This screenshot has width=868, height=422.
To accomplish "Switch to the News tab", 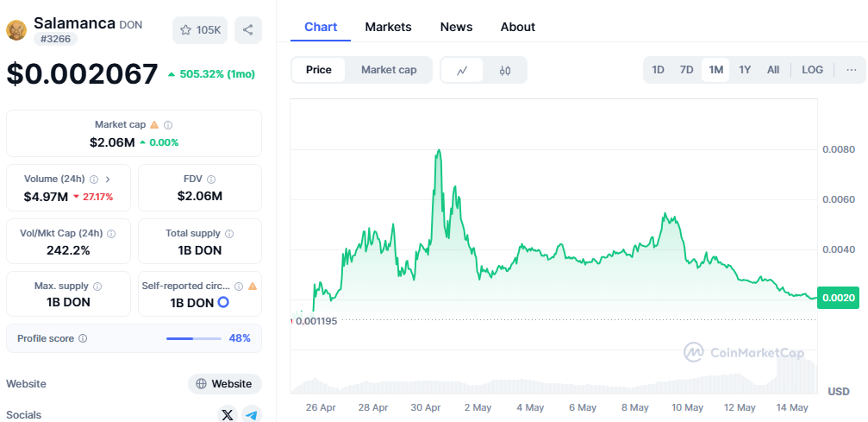I will click(x=456, y=27).
